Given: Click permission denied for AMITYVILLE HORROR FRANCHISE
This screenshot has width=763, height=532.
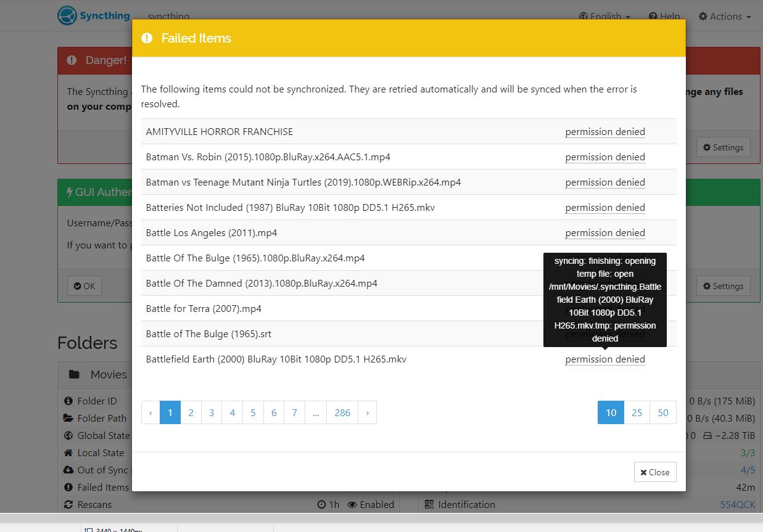Looking at the screenshot, I should click(605, 131).
